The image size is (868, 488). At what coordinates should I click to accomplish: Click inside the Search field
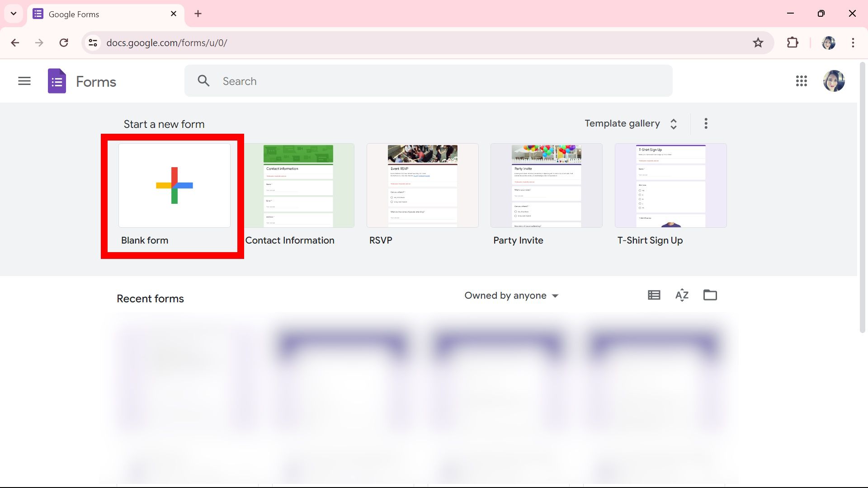(x=316, y=81)
